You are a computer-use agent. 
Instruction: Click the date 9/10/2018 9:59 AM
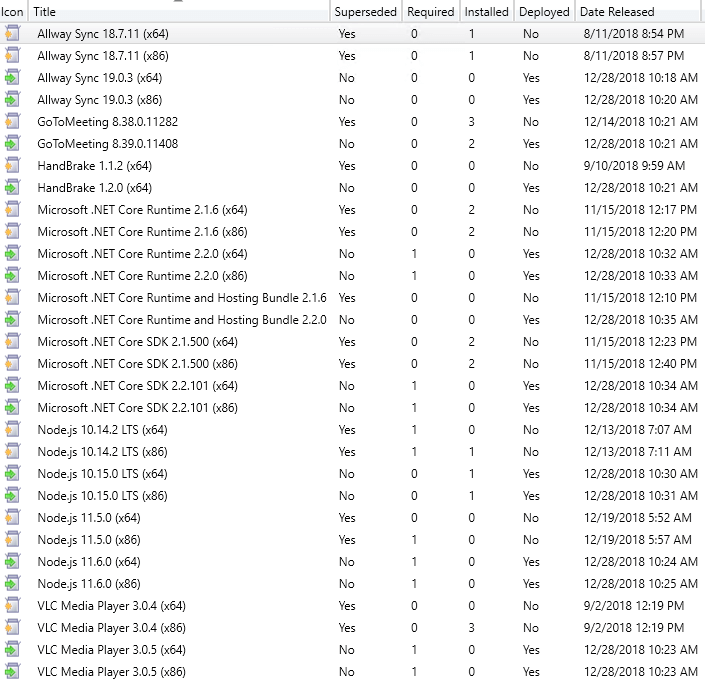click(x=634, y=166)
